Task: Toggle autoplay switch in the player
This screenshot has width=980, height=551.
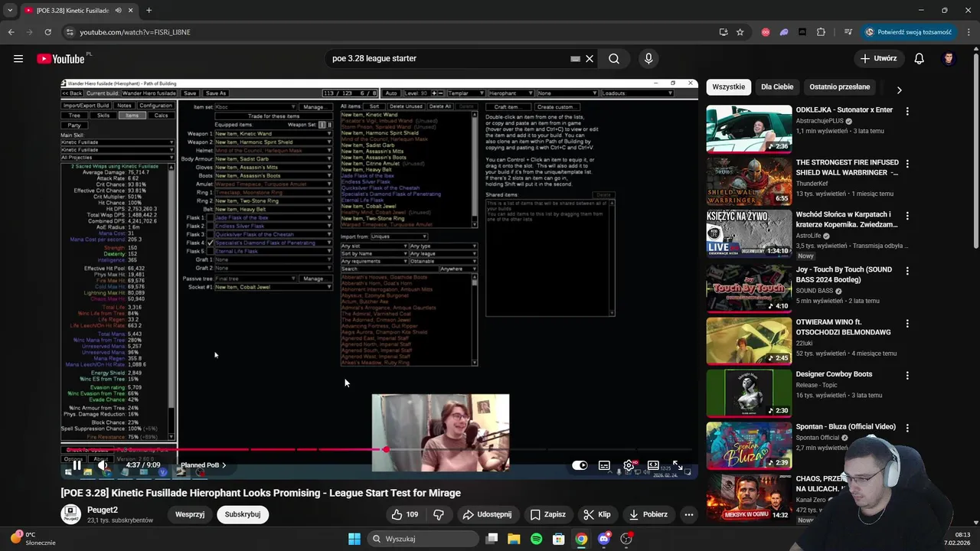Action: (580, 465)
